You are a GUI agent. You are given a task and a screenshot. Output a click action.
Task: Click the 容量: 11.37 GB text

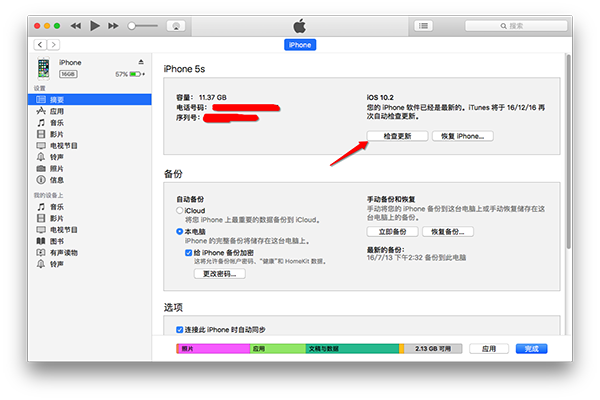click(201, 98)
